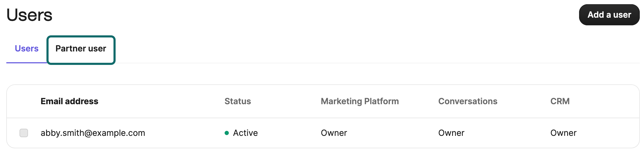Image resolution: width=644 pixels, height=153 pixels.
Task: Click the CRM column header
Action: point(560,101)
